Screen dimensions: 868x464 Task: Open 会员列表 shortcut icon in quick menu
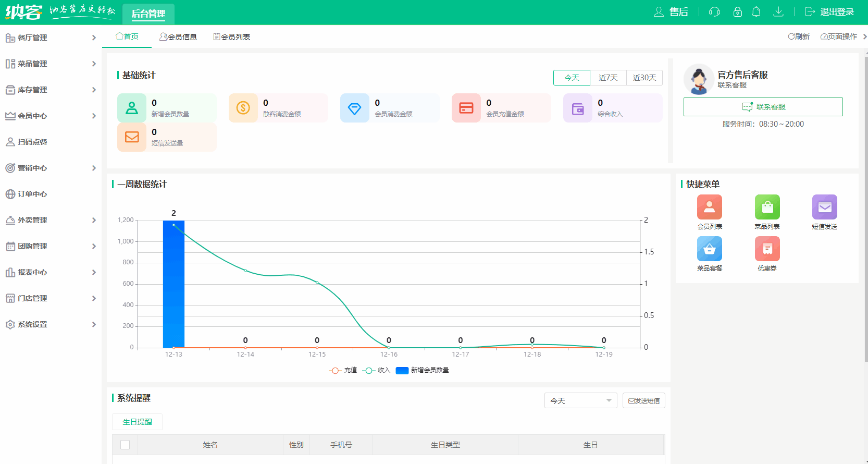point(709,207)
